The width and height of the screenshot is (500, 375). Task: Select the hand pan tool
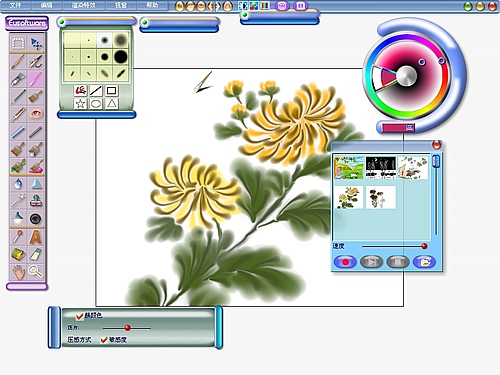click(x=18, y=272)
